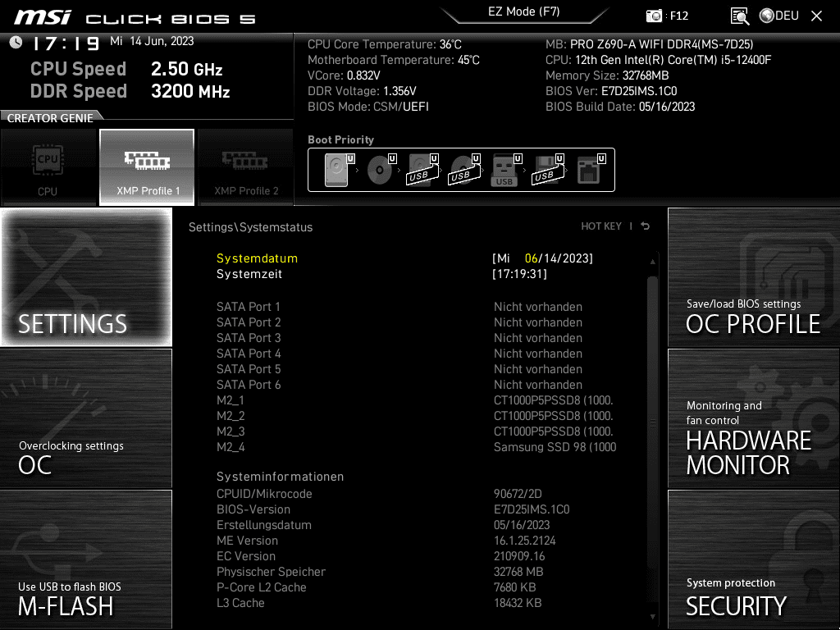Click the F12 screenshot camera icon
This screenshot has height=630, width=840.
click(654, 16)
